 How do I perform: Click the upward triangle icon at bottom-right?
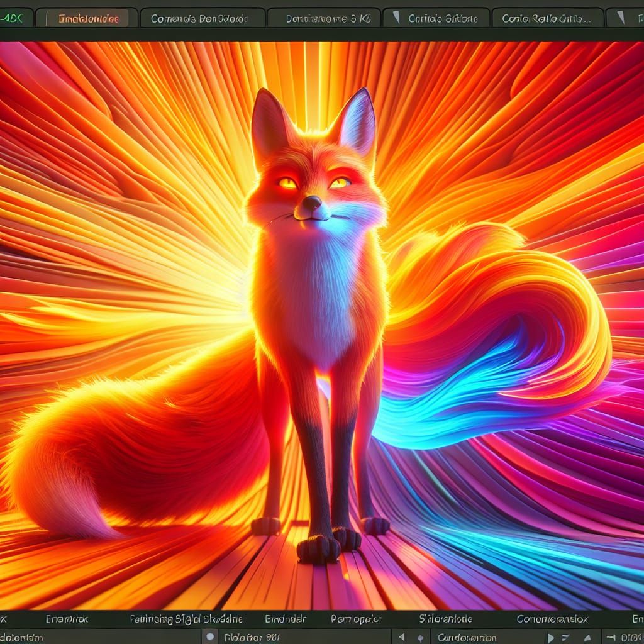pos(588,636)
